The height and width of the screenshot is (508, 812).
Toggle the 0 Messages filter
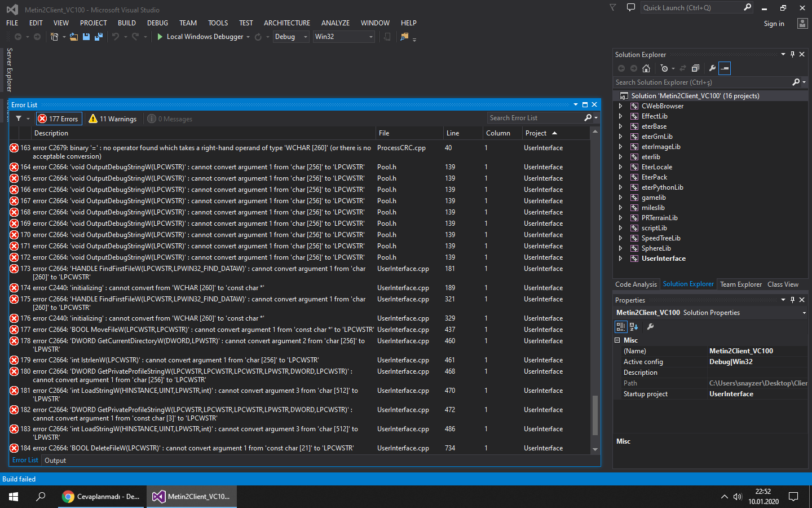(170, 119)
